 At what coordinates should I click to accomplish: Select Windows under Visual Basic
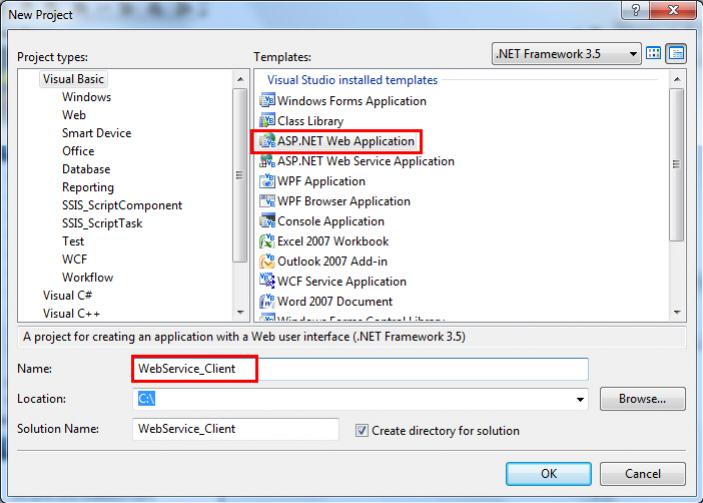87,97
